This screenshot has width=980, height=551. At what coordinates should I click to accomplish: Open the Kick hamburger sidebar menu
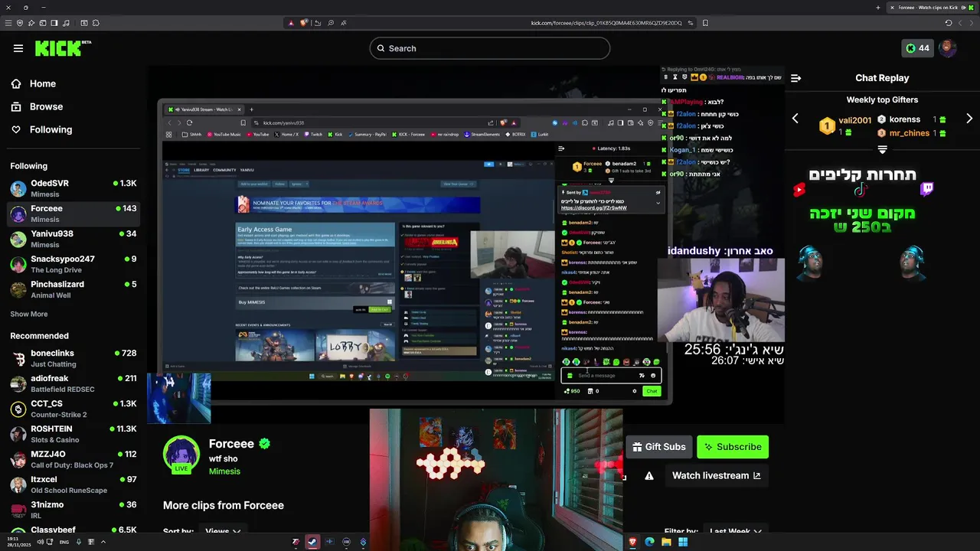[x=18, y=48]
